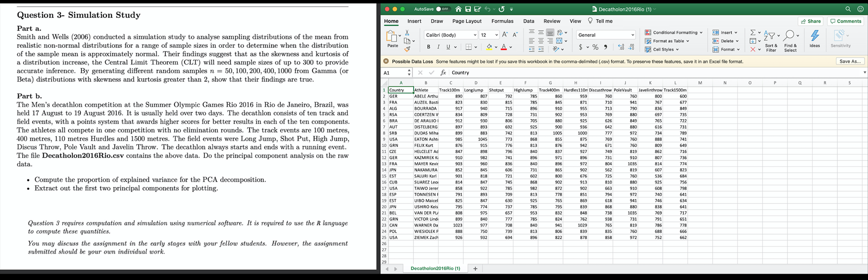Open the General number format dropdown
868x280 pixels.
[x=606, y=35]
